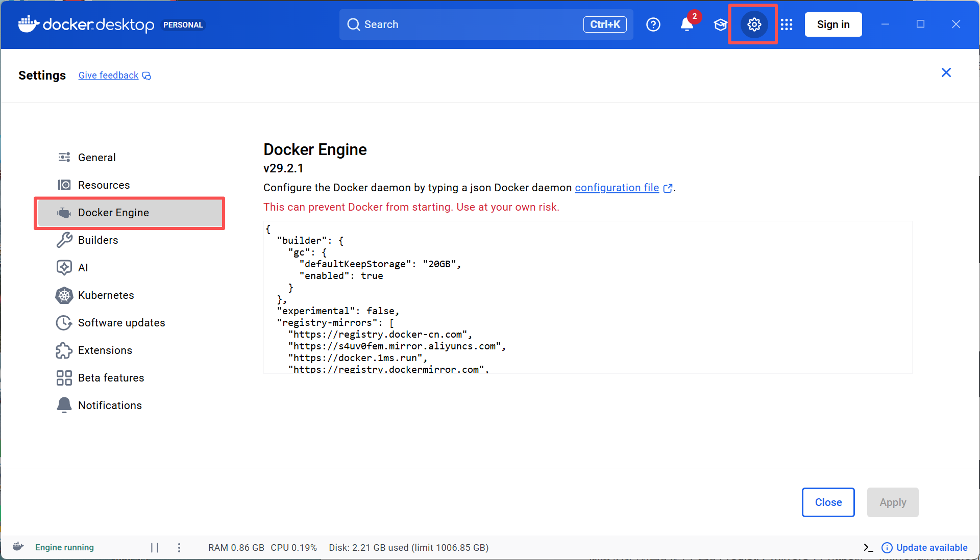Open the help question mark icon
The height and width of the screenshot is (560, 980).
click(653, 24)
